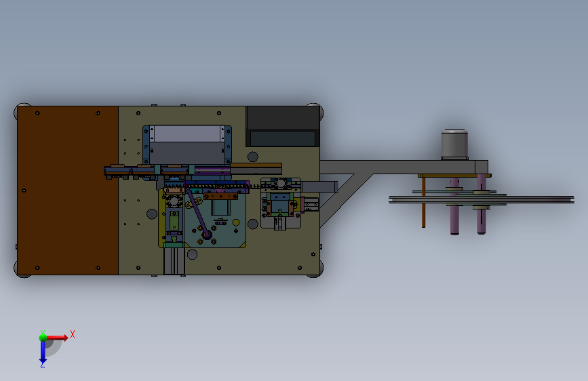Image resolution: width=588 pixels, height=381 pixels.
Task: Click the blue Z axis arrow on triad
Action: (43, 353)
